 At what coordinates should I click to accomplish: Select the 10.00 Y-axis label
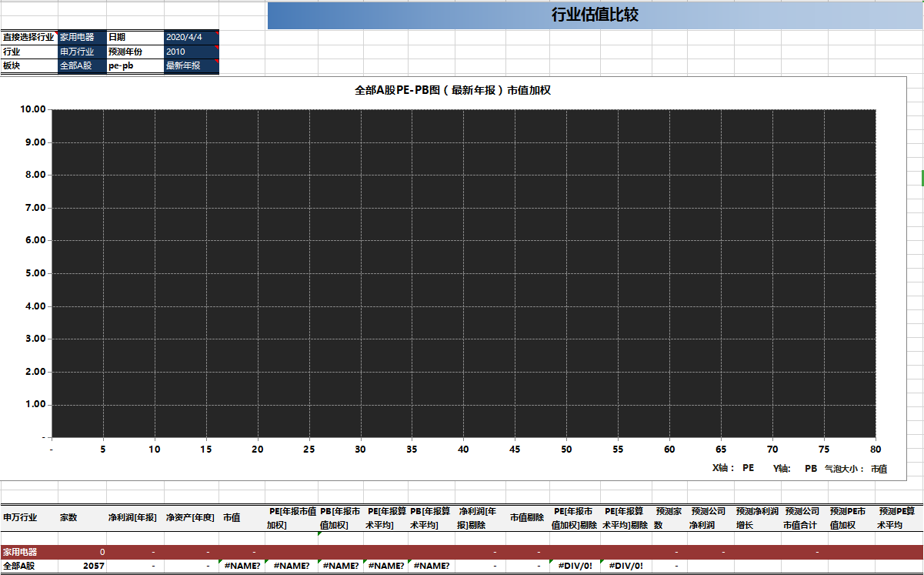pyautogui.click(x=33, y=109)
